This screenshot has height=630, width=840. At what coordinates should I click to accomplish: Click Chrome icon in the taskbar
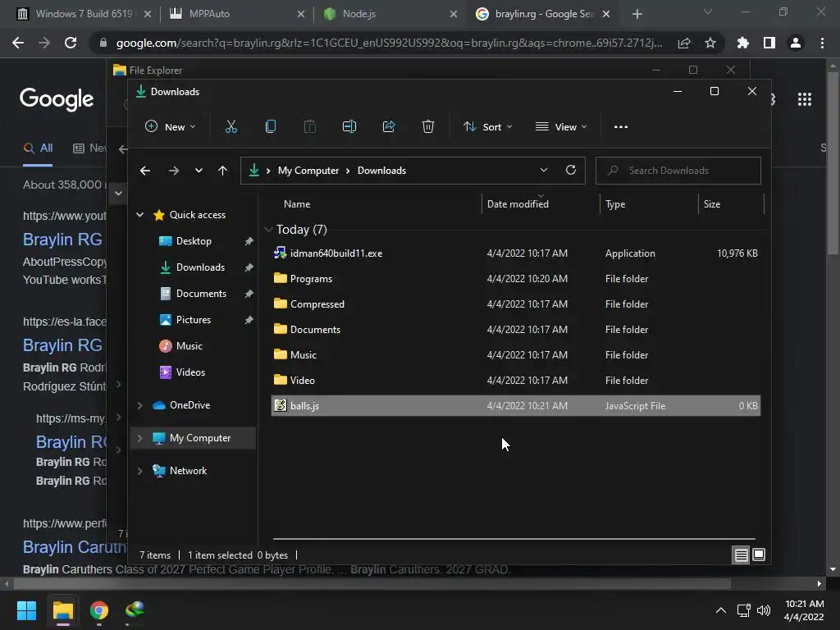point(99,610)
